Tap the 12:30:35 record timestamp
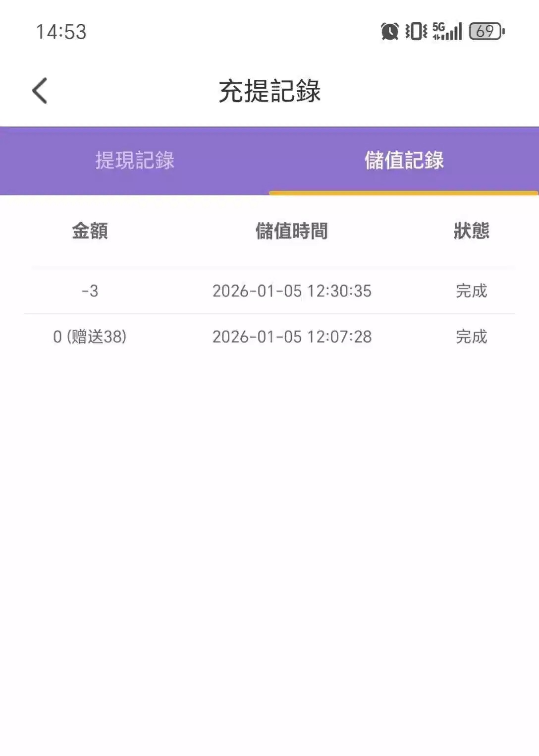 coord(291,291)
